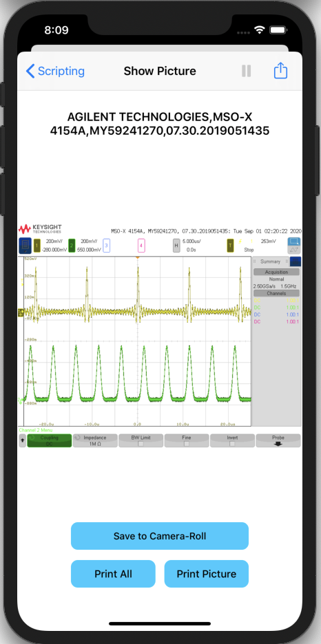This screenshot has height=644, width=321.
Task: Click the -280.000mV channel 1 offset
Action: (x=53, y=250)
